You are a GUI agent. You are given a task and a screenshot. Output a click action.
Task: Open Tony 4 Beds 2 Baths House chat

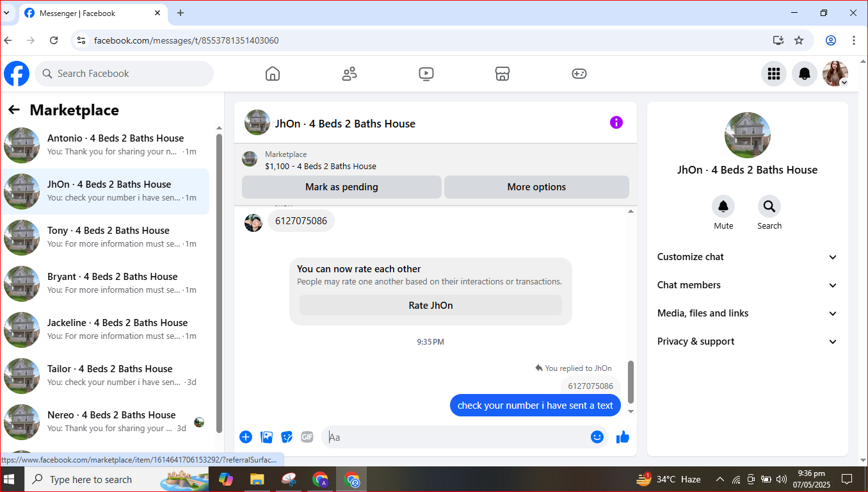tap(105, 238)
